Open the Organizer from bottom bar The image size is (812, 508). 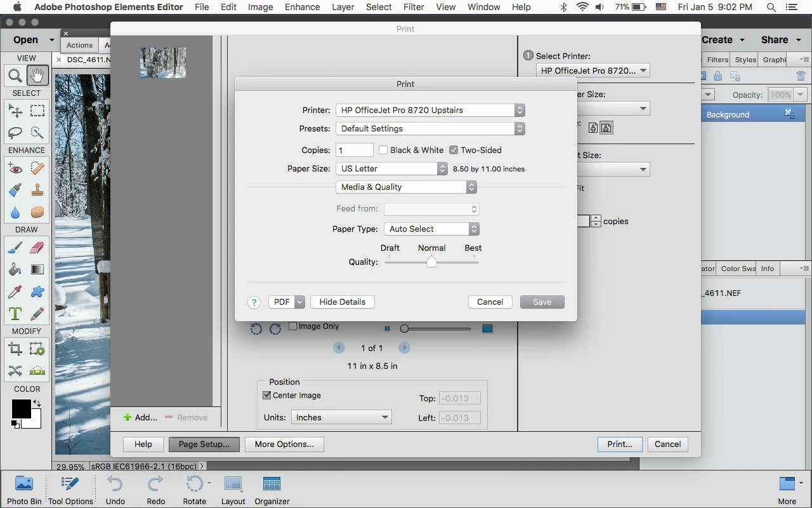(x=272, y=491)
